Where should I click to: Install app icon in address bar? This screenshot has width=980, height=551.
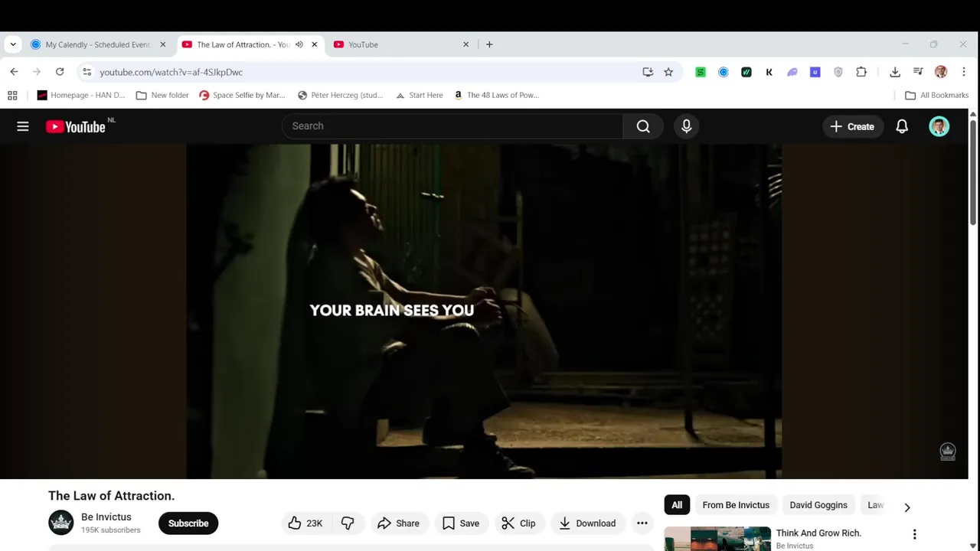coord(648,72)
